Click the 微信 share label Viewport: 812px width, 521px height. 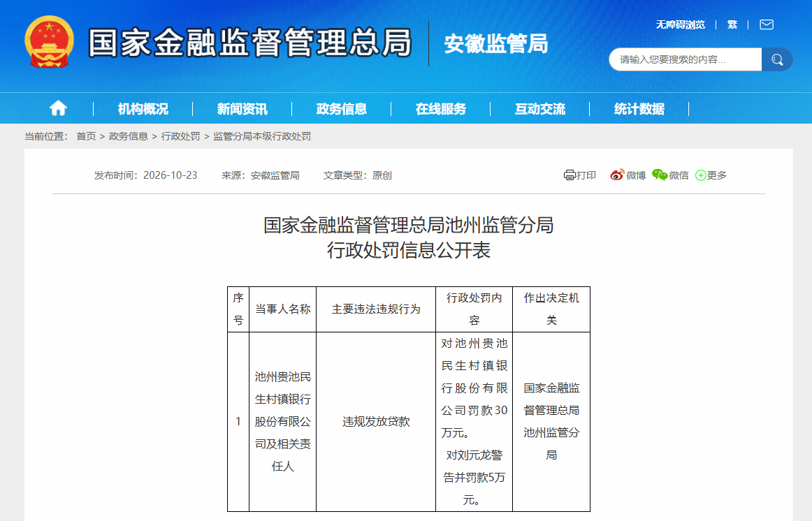(679, 175)
